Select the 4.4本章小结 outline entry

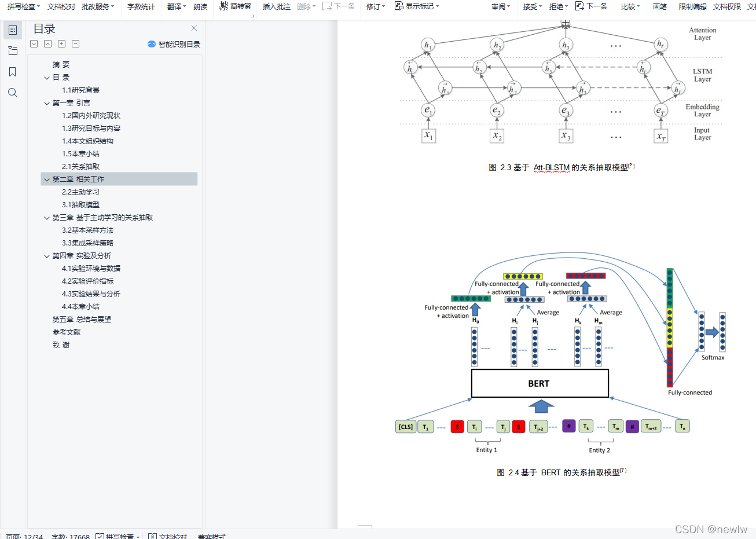coord(81,307)
